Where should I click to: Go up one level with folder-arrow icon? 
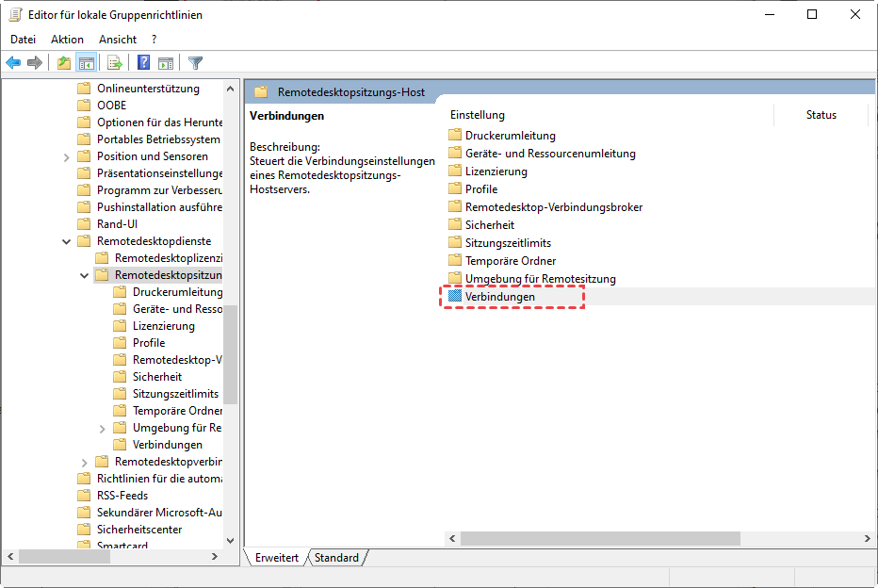coord(64,63)
